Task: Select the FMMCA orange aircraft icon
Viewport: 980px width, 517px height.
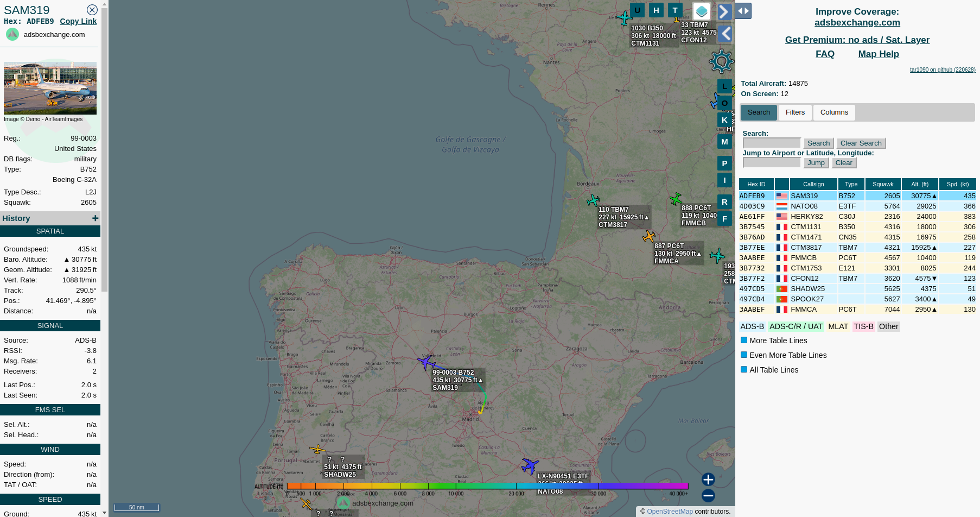Action: pyautogui.click(x=648, y=236)
